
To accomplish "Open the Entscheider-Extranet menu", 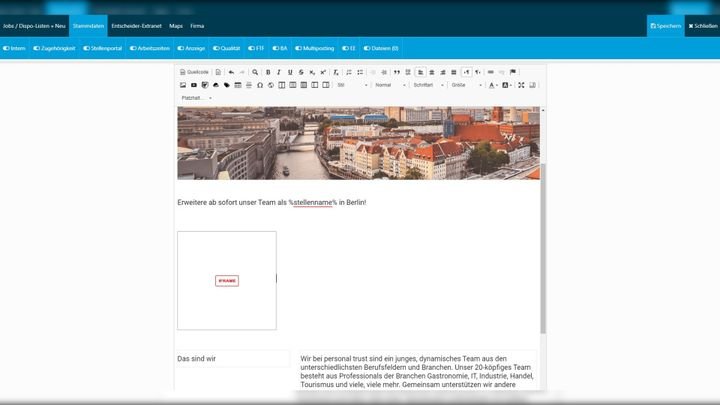I will [x=136, y=26].
